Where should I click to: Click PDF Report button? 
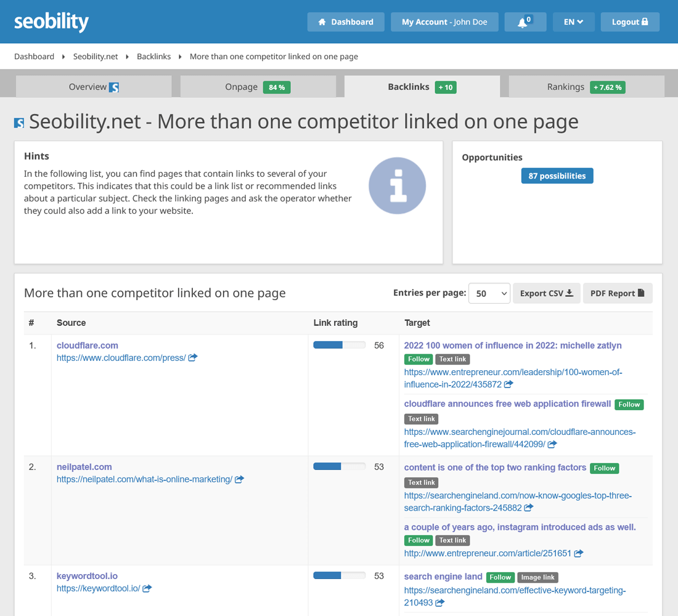point(617,293)
